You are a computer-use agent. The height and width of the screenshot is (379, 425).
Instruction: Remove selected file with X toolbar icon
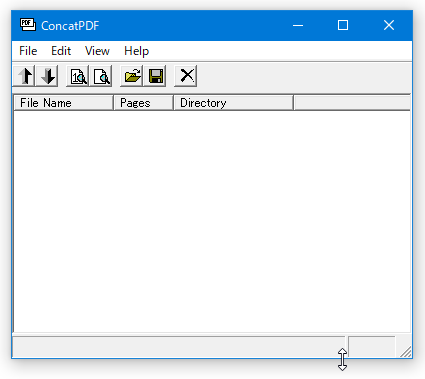tap(186, 76)
